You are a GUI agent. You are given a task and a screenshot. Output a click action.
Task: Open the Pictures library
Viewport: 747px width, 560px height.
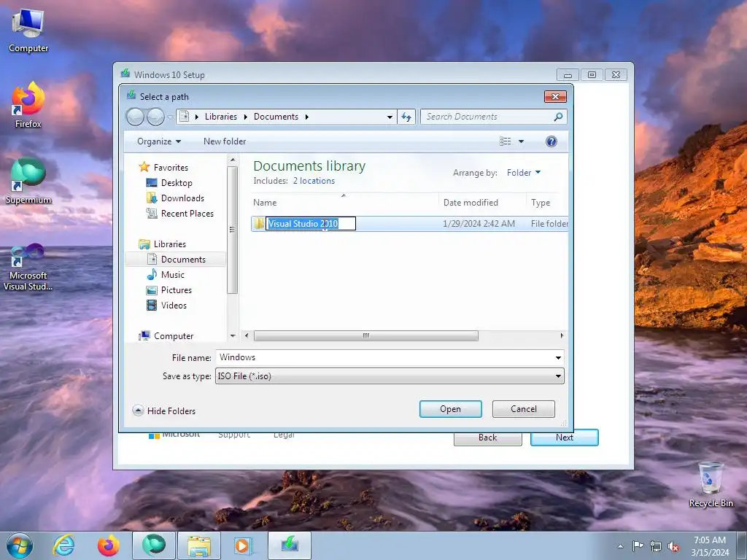tap(177, 290)
